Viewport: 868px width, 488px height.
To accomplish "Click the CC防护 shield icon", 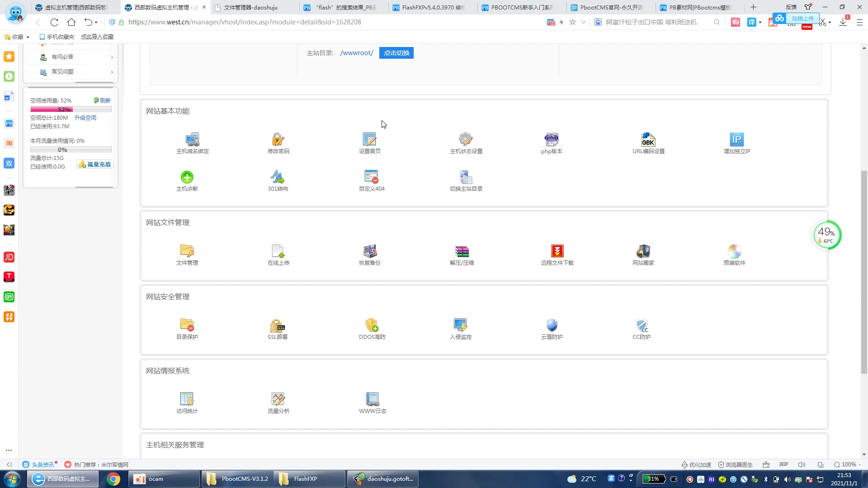I will point(642,325).
